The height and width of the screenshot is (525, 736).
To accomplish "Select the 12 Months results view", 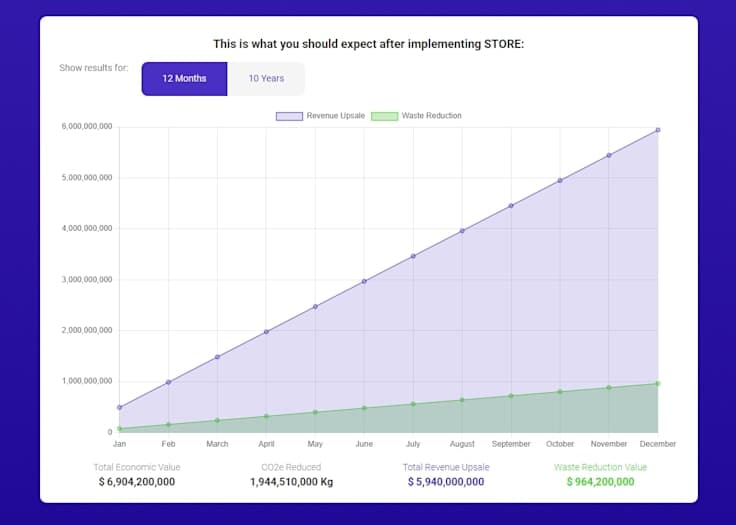I will coord(184,79).
